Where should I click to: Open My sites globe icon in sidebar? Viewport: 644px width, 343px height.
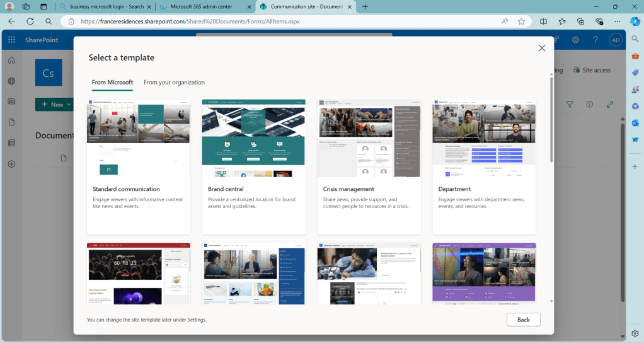11,81
